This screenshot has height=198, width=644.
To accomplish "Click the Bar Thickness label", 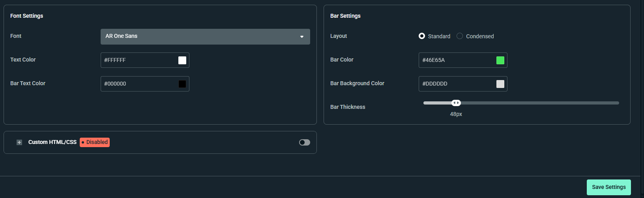I will click(348, 107).
